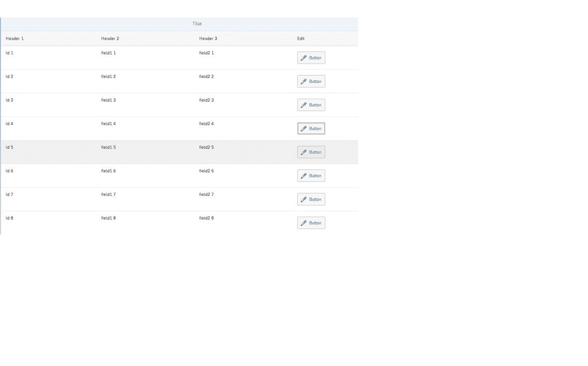
Task: Click the pencil edit icon for Id 4
Action: pos(304,128)
